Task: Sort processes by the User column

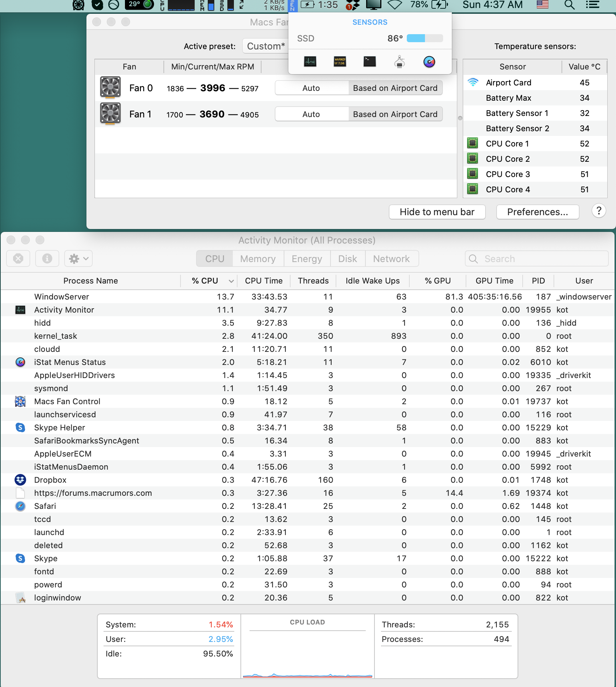Action: 584,281
